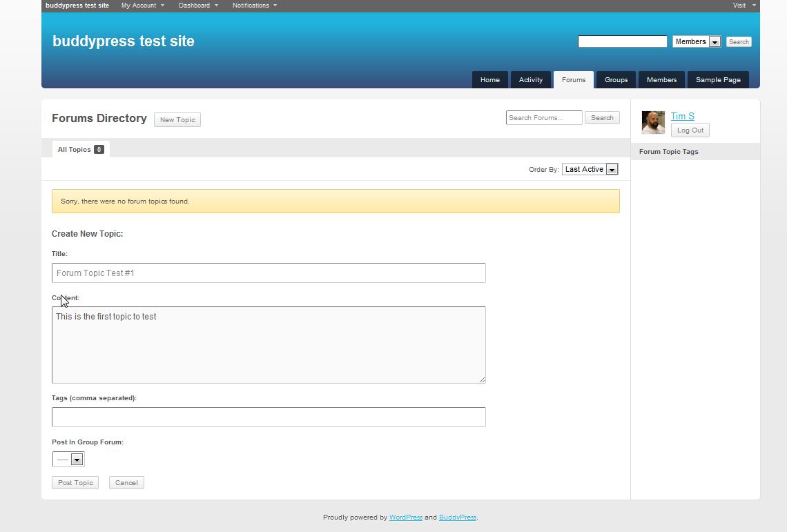Focus the Search Forums input field
The image size is (787, 532).
point(544,118)
